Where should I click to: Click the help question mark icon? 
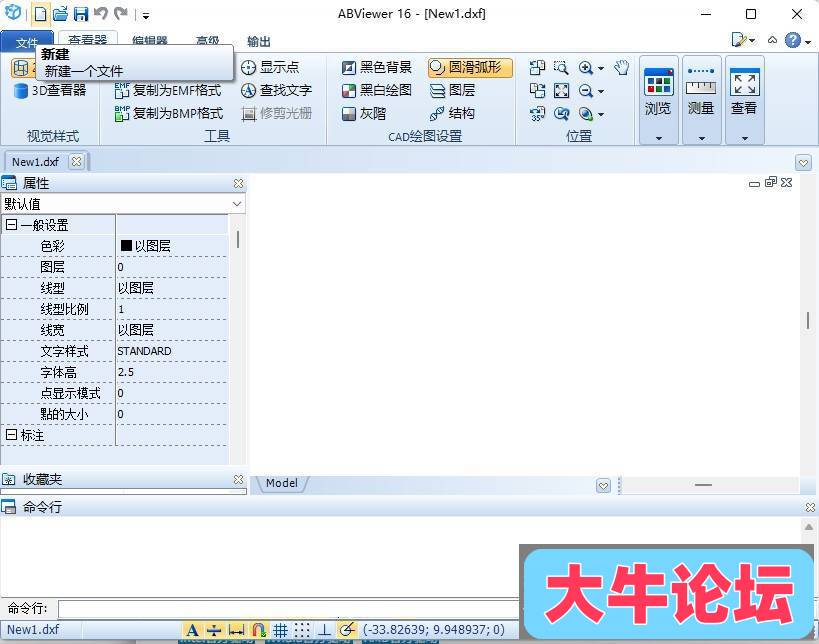point(793,40)
